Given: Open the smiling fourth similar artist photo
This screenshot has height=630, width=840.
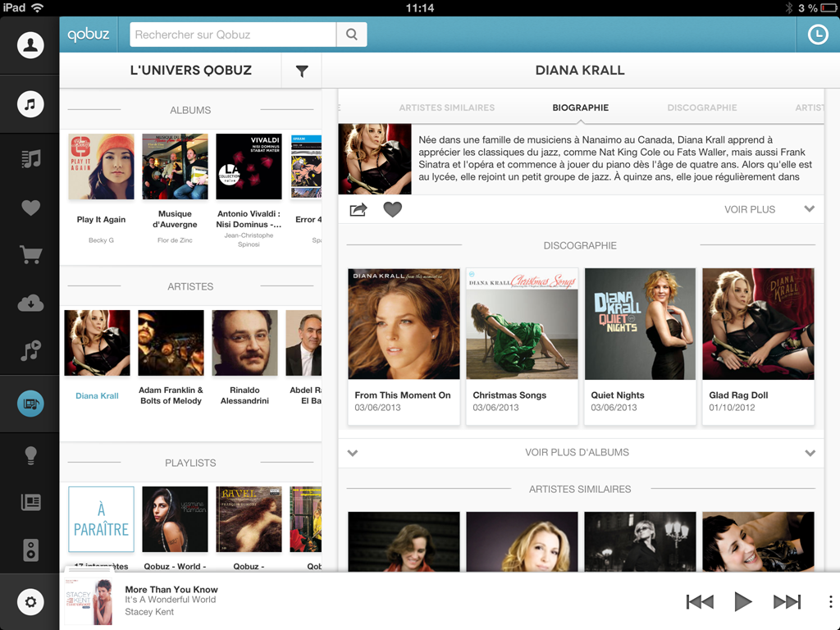Looking at the screenshot, I should 758,541.
